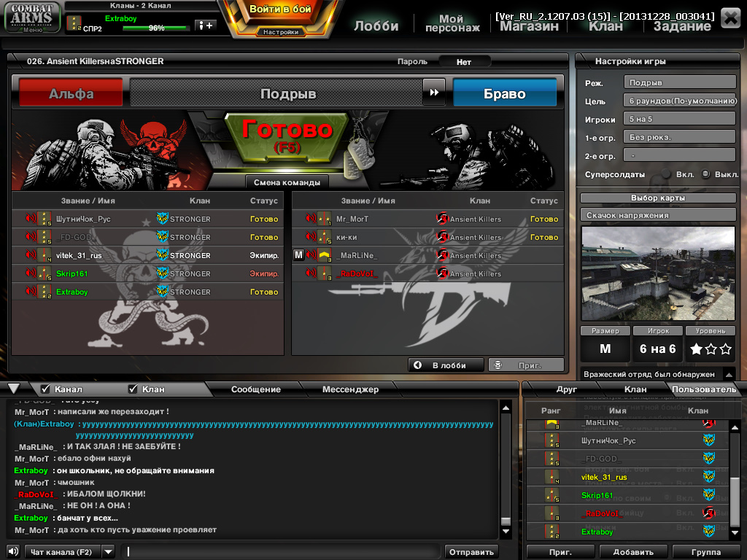Click STRONGER emblem beside Extraboy in team list
Viewport: 747px width, 560px height.
click(163, 292)
